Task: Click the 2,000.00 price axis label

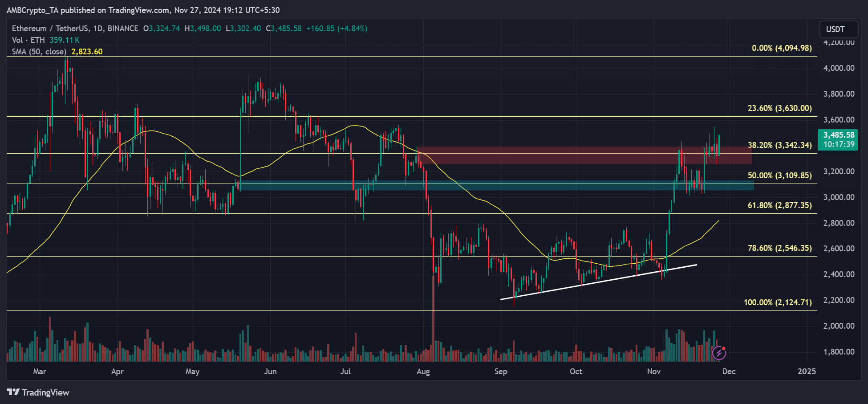Action: (x=839, y=326)
